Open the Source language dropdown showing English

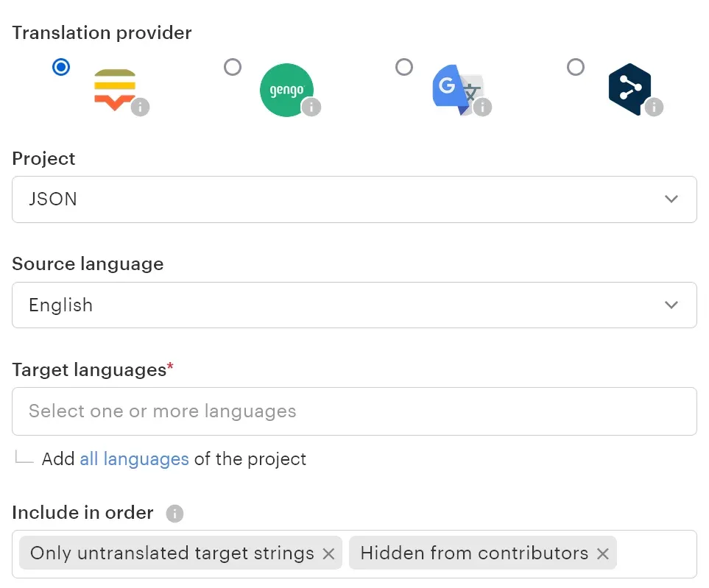[x=354, y=305]
